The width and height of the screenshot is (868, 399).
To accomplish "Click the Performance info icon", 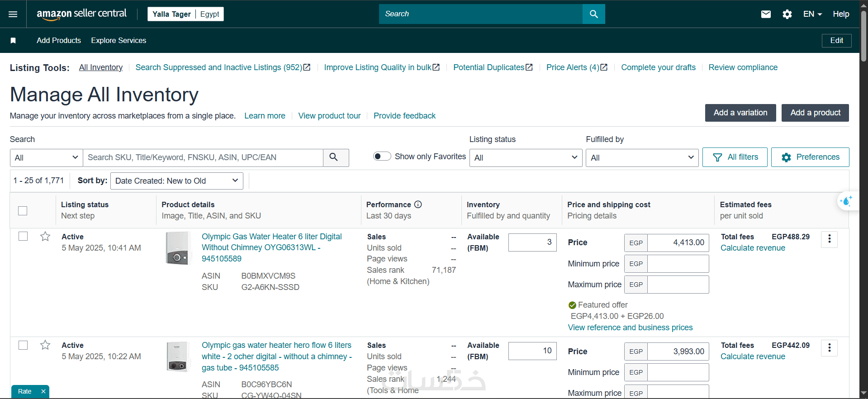I will click(x=418, y=204).
